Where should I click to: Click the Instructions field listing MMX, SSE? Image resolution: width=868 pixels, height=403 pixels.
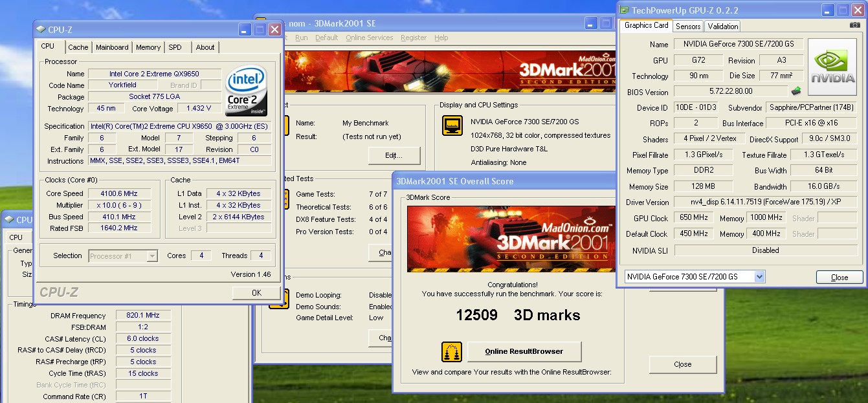tap(180, 161)
